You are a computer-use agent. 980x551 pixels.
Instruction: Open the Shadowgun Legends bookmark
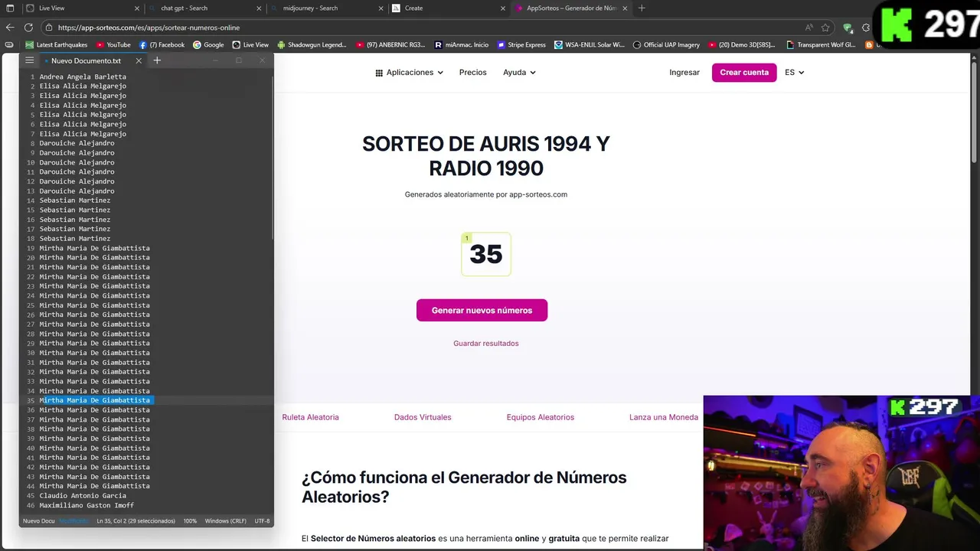[312, 45]
